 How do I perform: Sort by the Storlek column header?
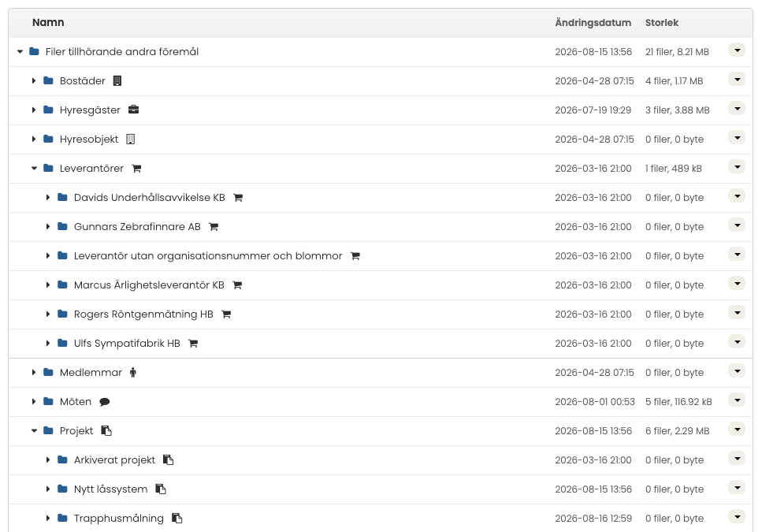click(x=661, y=23)
